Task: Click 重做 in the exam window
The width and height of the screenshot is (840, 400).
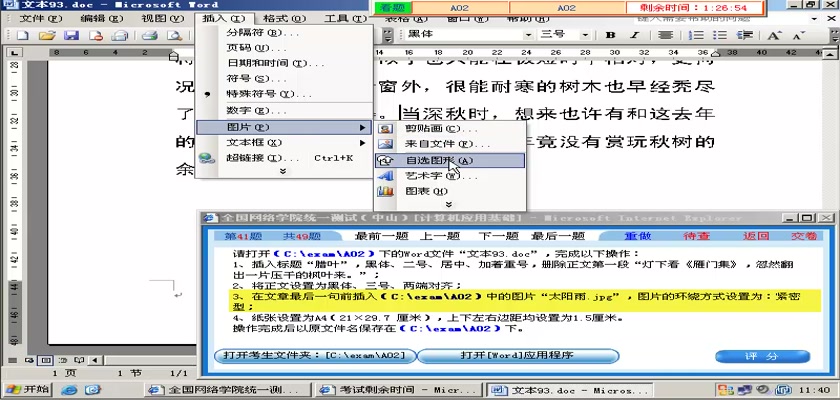Action: [x=638, y=236]
